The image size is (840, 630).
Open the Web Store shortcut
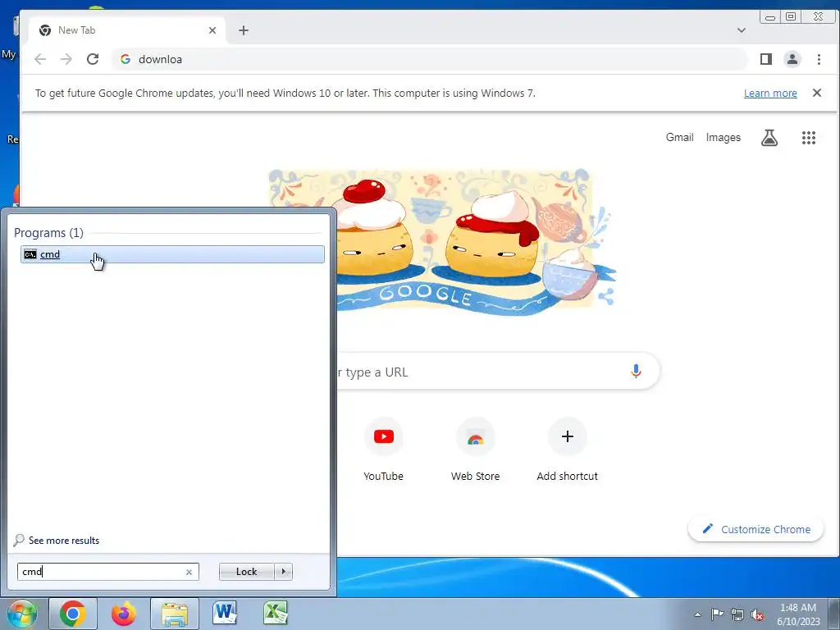[475, 450]
